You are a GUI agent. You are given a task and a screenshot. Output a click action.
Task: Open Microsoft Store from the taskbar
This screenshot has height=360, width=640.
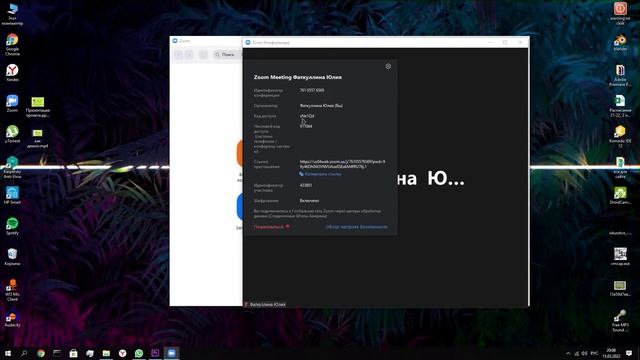click(73, 353)
